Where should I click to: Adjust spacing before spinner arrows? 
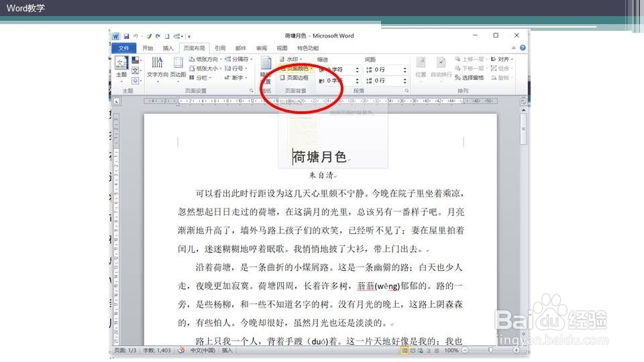(405, 70)
